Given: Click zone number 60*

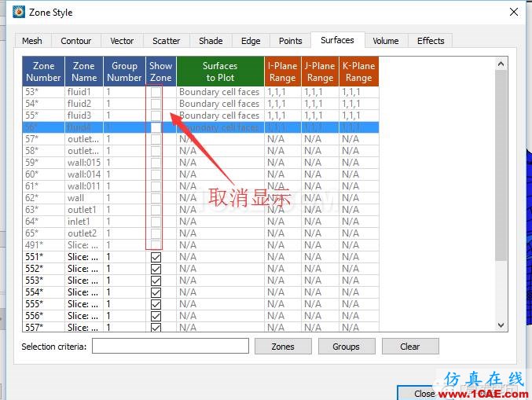Looking at the screenshot, I should [31, 174].
